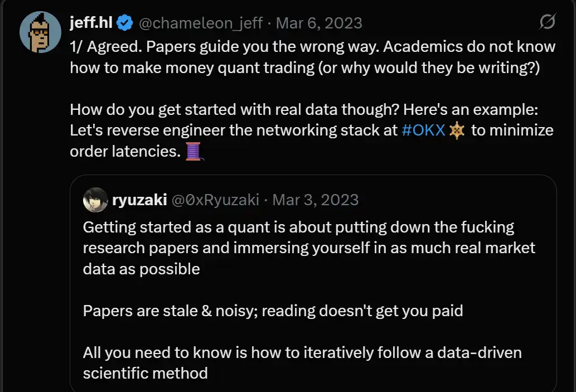Click ryuzaki's small profile avatar
The height and width of the screenshot is (392, 576).
95,200
